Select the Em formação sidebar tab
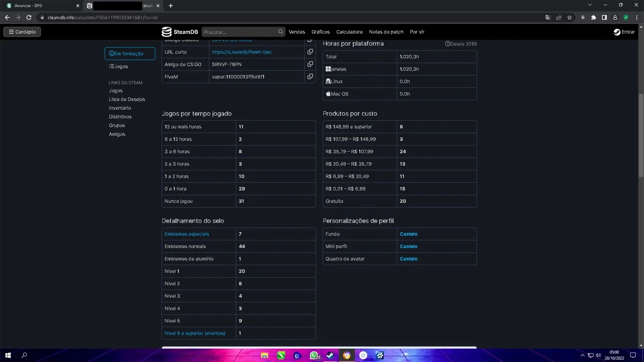The image size is (644, 362). click(130, 53)
